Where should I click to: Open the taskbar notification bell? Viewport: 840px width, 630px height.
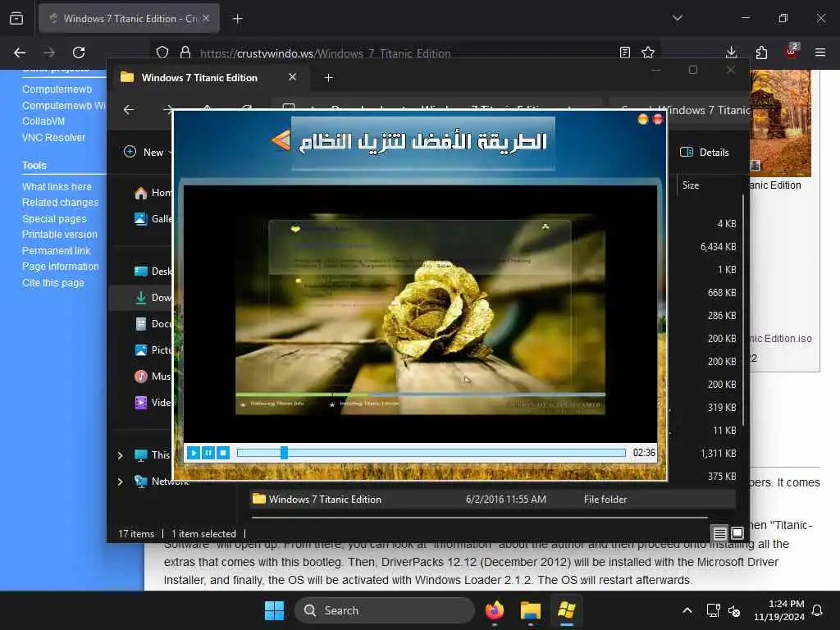[x=818, y=610]
